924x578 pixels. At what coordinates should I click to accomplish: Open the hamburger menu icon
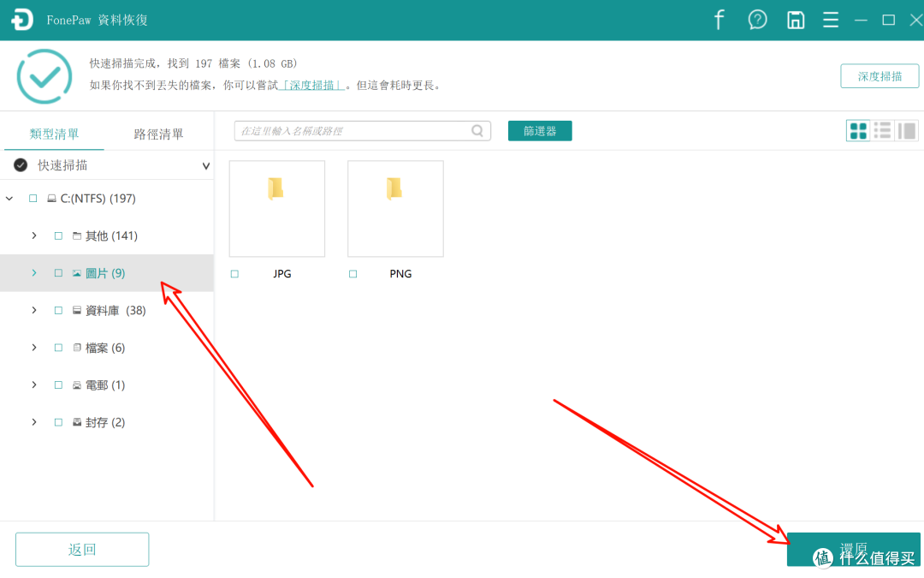[831, 20]
